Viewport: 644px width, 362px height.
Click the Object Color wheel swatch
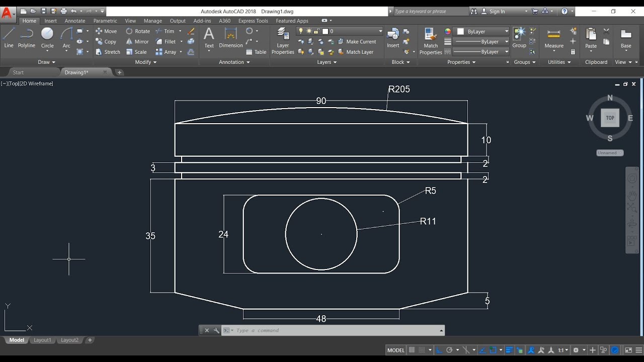click(448, 31)
